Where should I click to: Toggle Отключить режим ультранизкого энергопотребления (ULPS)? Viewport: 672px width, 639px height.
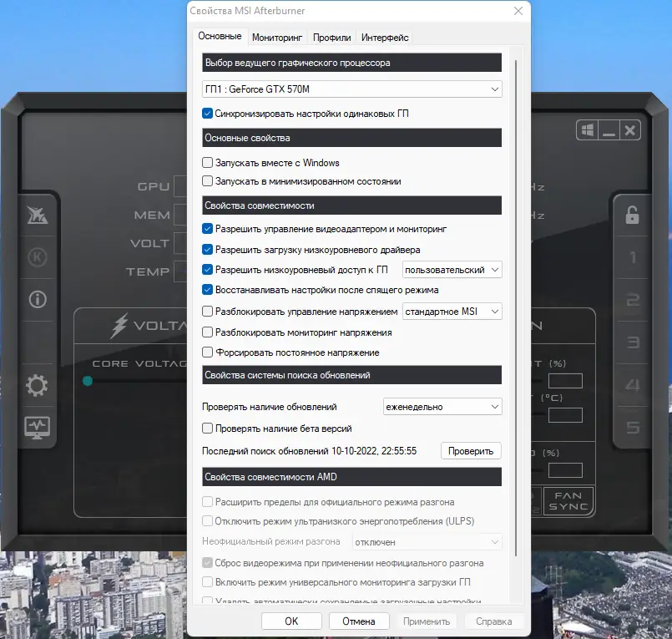click(207, 520)
